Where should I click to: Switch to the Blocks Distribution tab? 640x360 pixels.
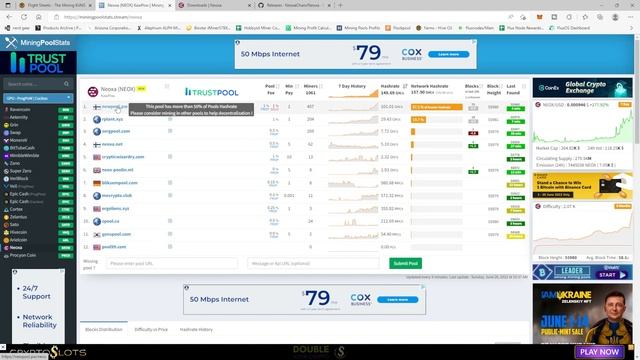[104, 329]
